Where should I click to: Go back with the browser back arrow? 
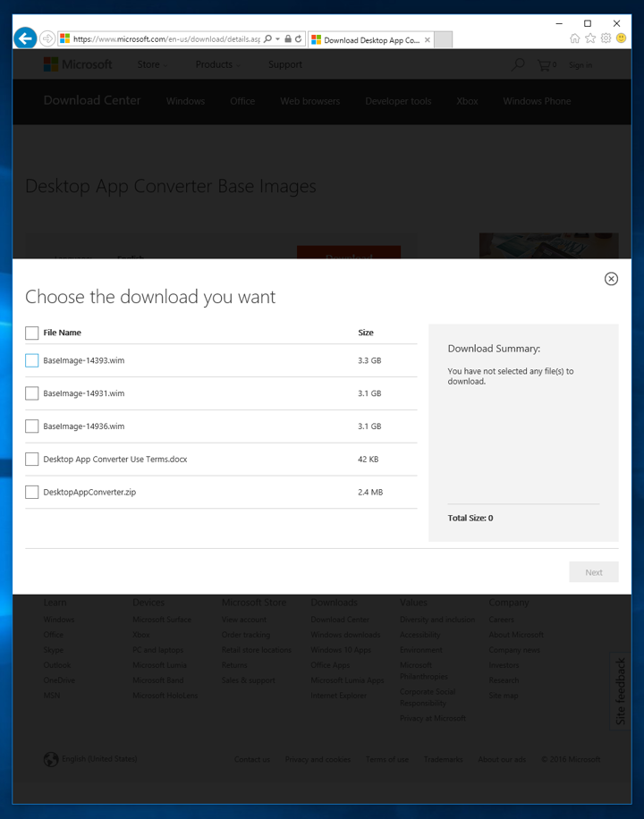click(25, 38)
